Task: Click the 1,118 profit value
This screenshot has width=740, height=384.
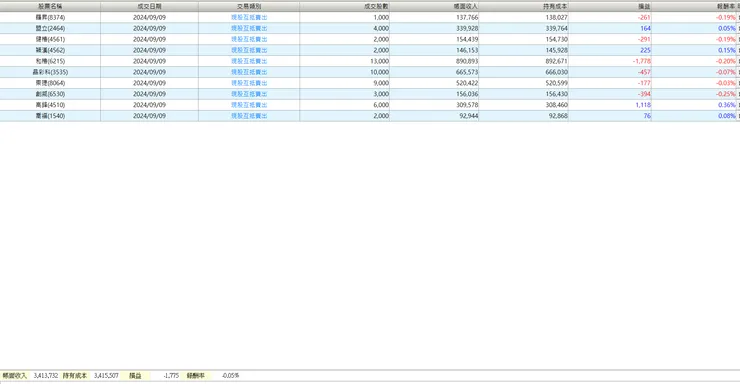Action: [x=643, y=105]
